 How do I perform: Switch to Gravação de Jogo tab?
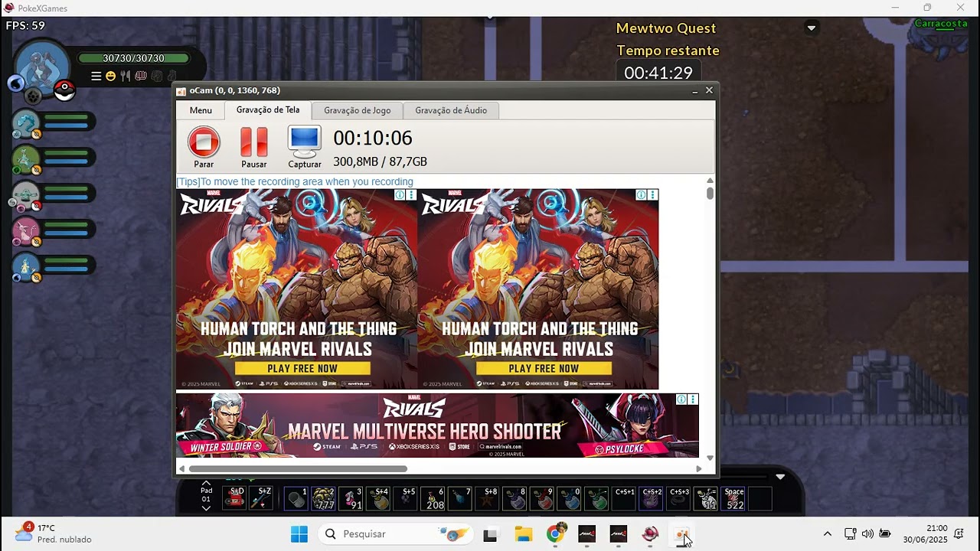tap(357, 110)
